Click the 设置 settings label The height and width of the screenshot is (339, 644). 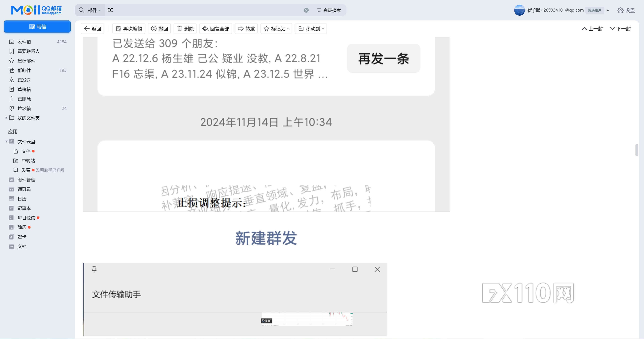click(x=630, y=11)
